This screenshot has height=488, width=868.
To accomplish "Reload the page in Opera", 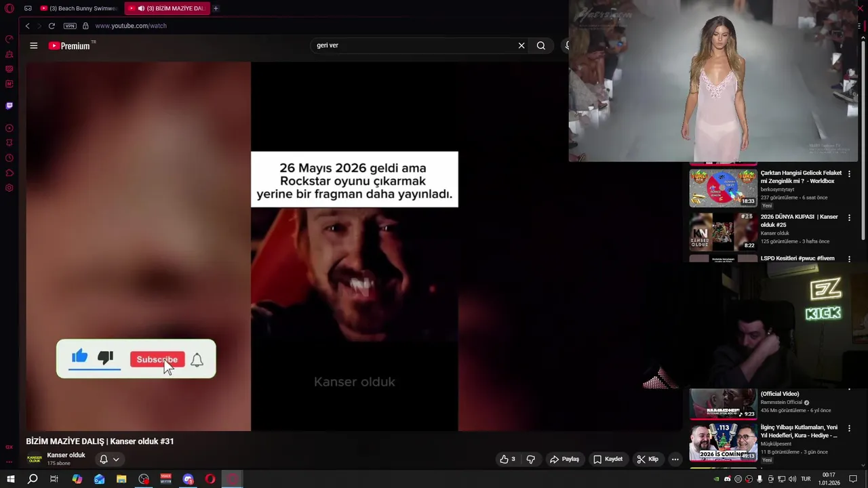I will pos(52,26).
